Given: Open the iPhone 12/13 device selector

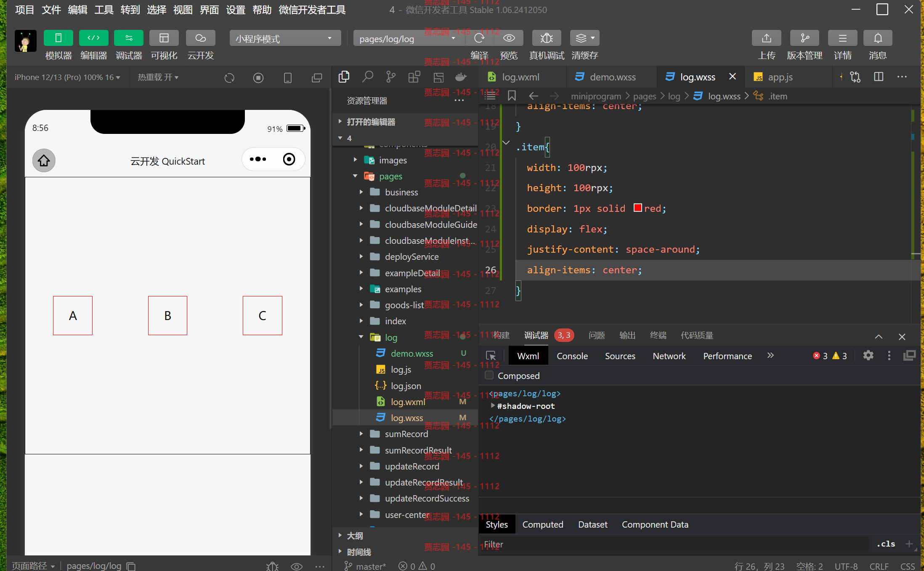Looking at the screenshot, I should tap(67, 77).
